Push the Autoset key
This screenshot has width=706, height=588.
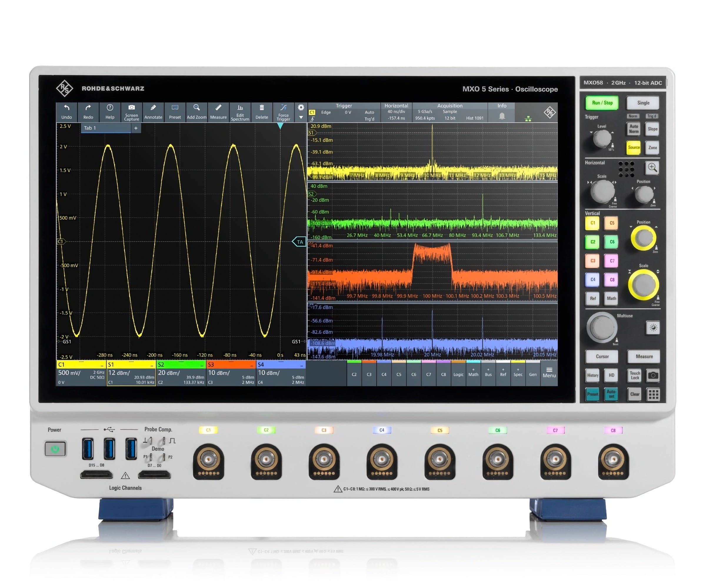coord(611,395)
